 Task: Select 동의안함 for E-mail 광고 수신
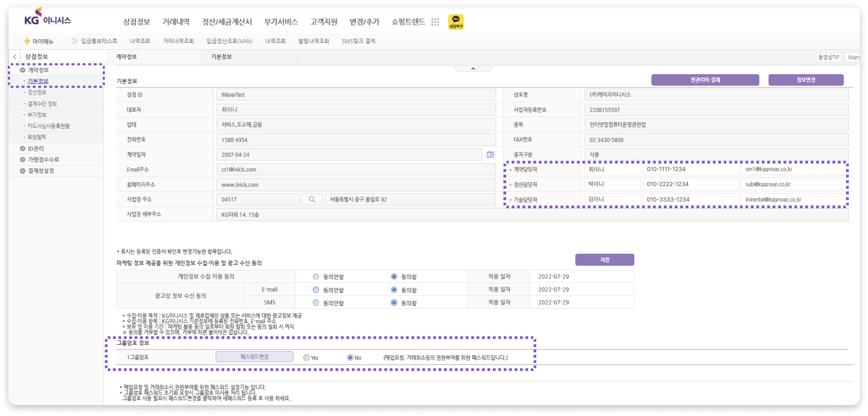(316, 290)
